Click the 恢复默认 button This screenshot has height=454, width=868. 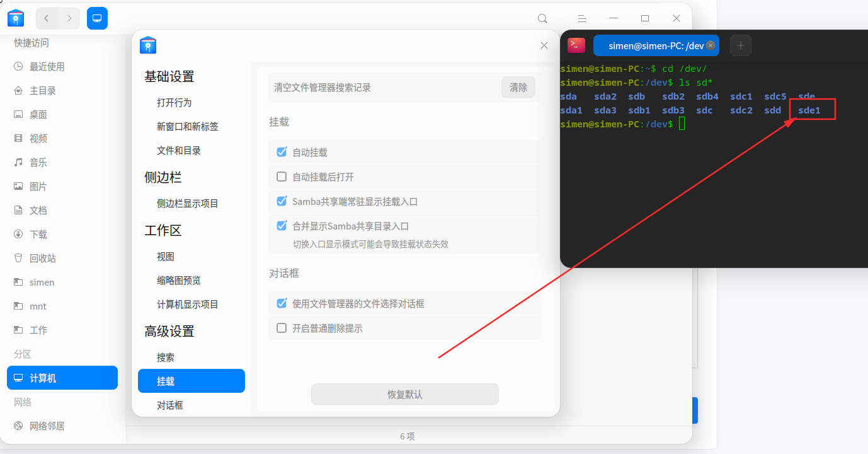[405, 394]
